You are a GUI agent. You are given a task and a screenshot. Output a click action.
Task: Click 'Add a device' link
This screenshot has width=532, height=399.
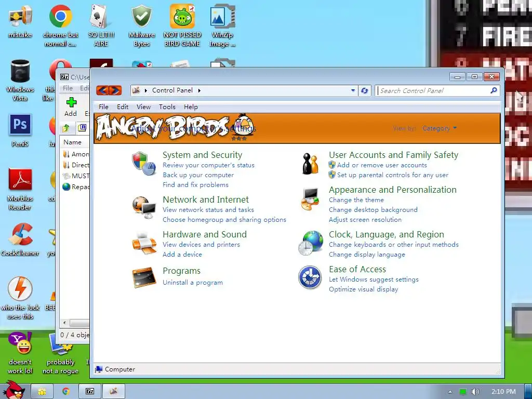click(182, 255)
